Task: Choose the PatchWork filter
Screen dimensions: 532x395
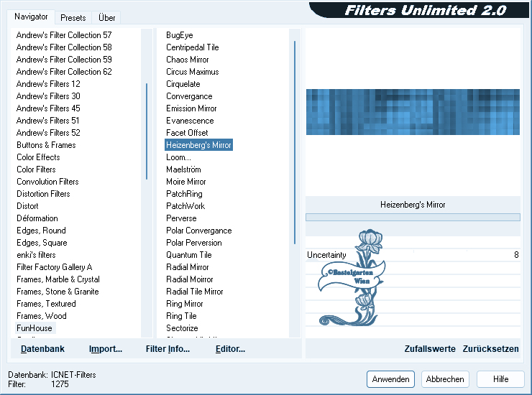Action: (185, 206)
